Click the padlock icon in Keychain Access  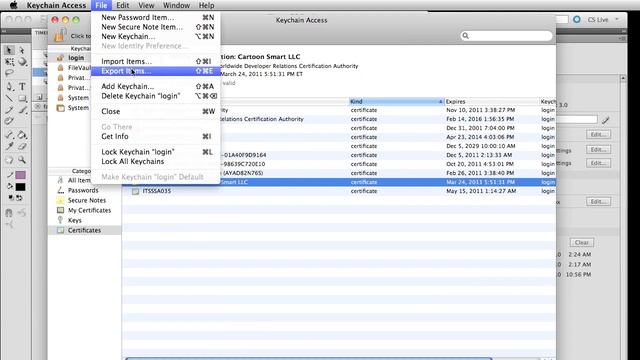pyautogui.click(x=60, y=35)
